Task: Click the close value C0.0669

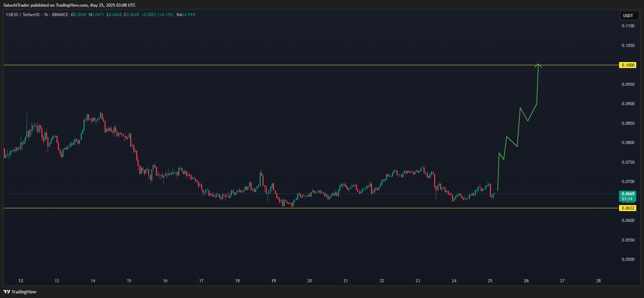Action: click(132, 15)
